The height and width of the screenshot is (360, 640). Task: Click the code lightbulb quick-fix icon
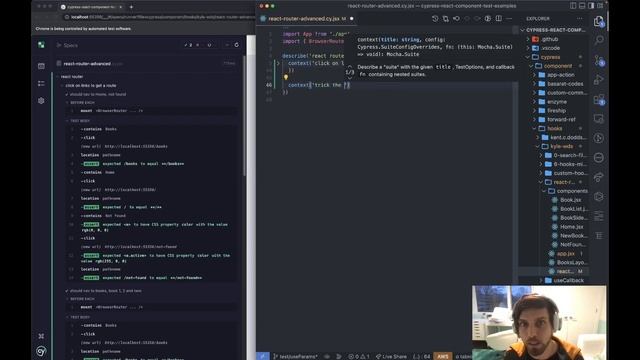tap(286, 77)
